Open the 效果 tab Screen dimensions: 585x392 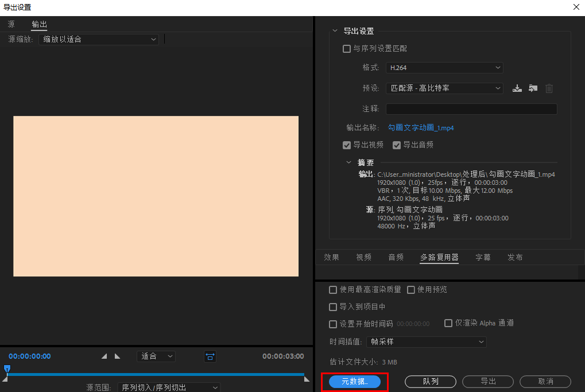coord(331,257)
